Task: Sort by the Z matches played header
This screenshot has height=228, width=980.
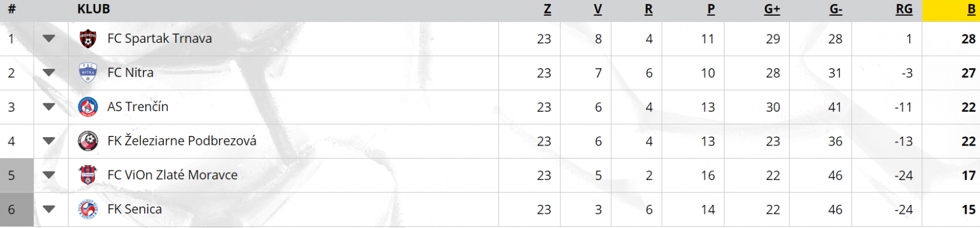Action: pos(547,9)
